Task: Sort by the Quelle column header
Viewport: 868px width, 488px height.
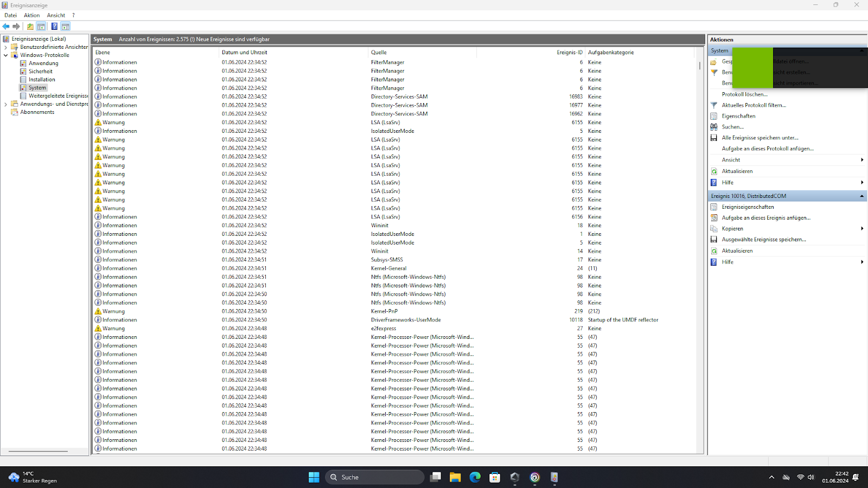Action: (422, 53)
